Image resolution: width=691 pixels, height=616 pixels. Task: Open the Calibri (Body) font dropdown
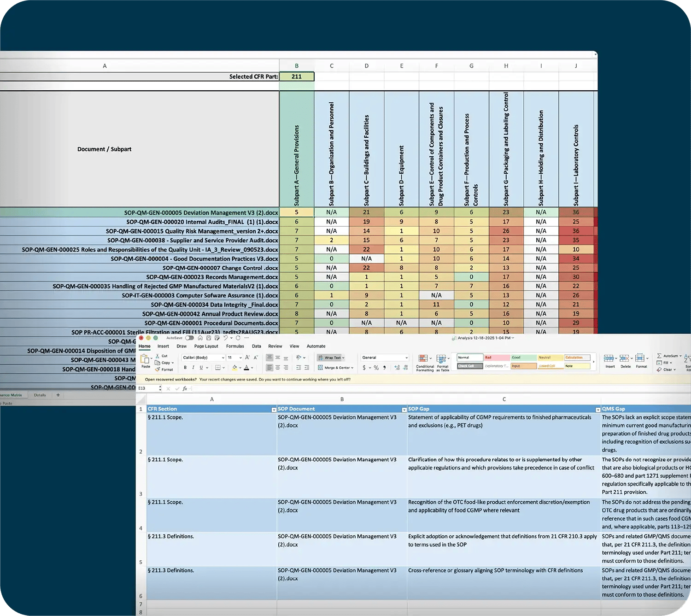click(x=203, y=358)
